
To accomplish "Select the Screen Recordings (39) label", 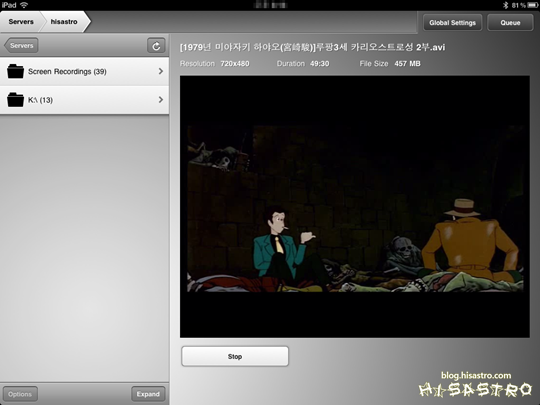I will pyautogui.click(x=67, y=72).
